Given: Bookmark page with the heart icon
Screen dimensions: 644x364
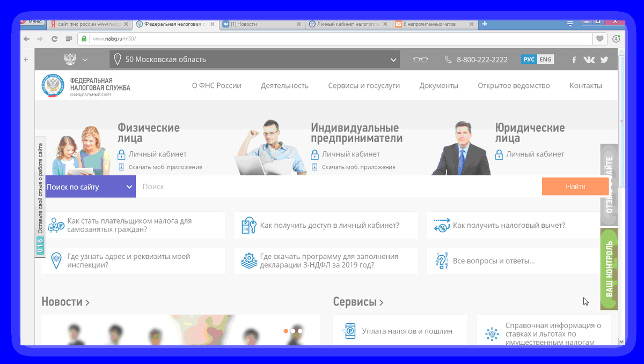Looking at the screenshot, I should [600, 39].
